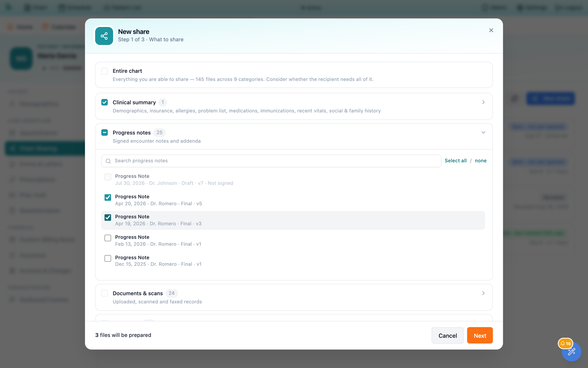588x368 pixels.
Task: Check the Feb 13, 2026 progress note
Action: click(x=108, y=238)
